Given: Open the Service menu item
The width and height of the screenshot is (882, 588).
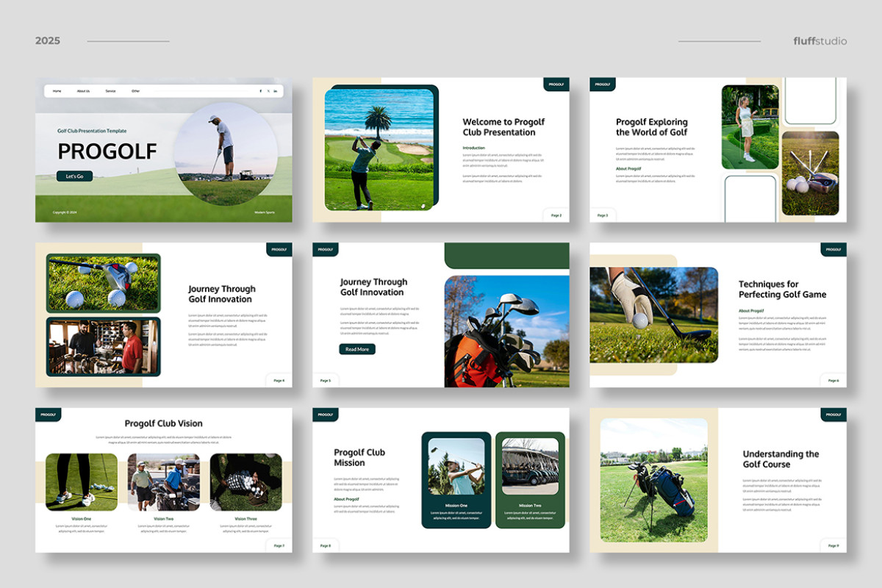Looking at the screenshot, I should pos(110,90).
